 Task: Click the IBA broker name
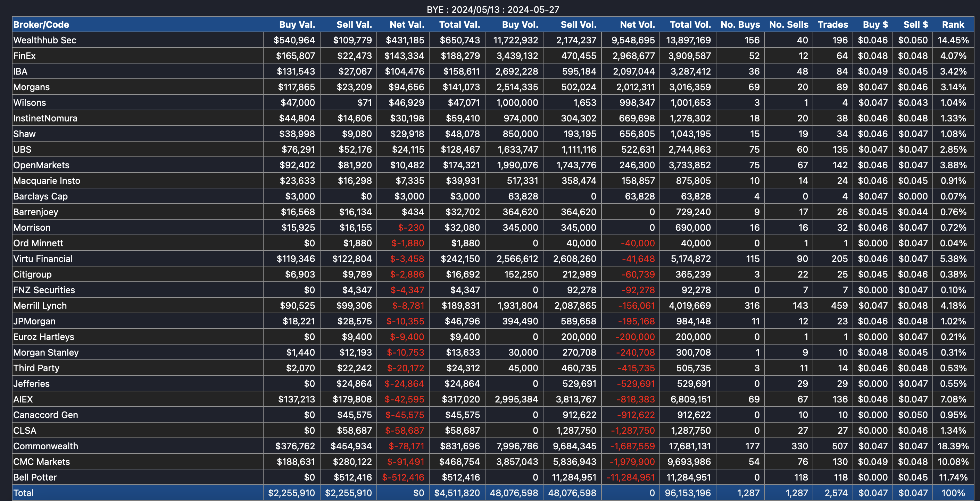pyautogui.click(x=20, y=71)
